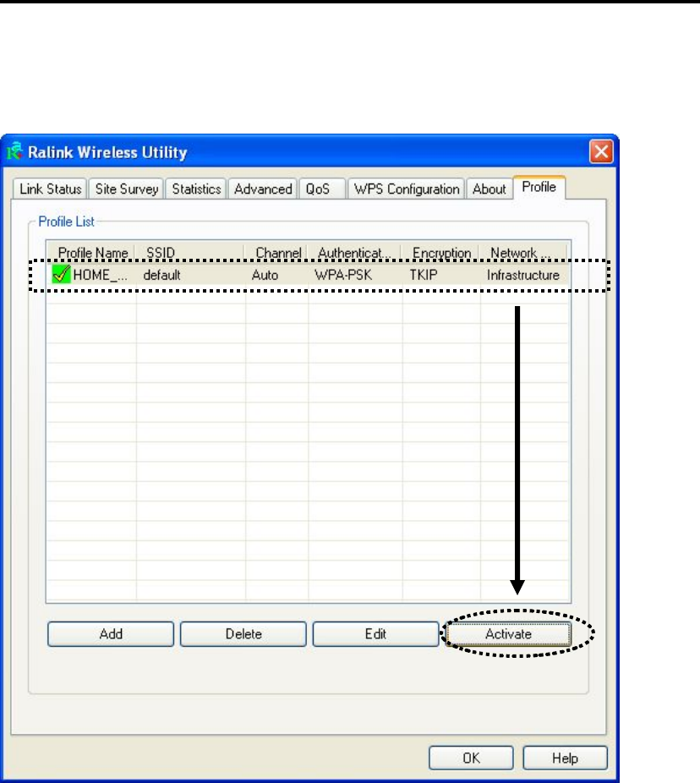Open the Site Survey tab
Viewport: 700px width, 783px height.
(126, 189)
